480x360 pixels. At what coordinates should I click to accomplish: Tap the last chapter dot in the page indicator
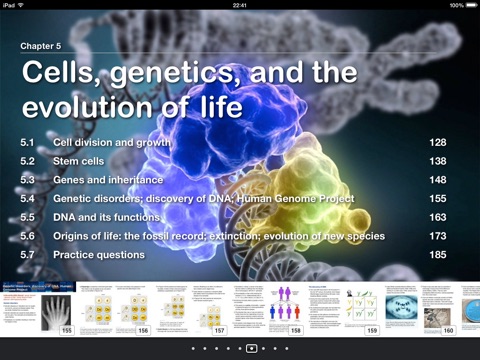(287, 349)
